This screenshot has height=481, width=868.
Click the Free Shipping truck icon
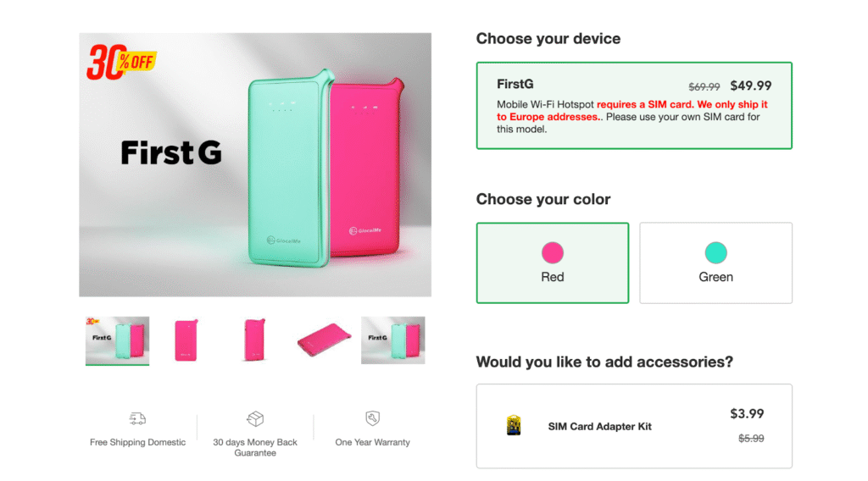pyautogui.click(x=137, y=419)
